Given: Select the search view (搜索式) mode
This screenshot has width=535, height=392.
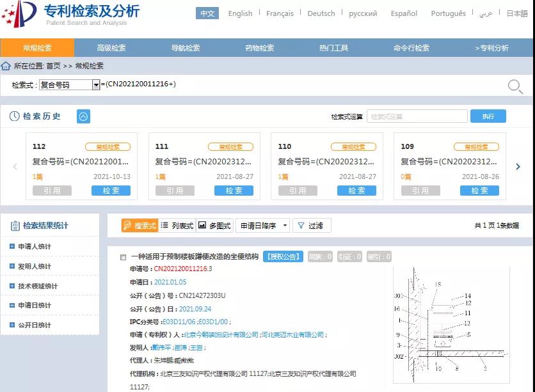Looking at the screenshot, I should pos(140,226).
